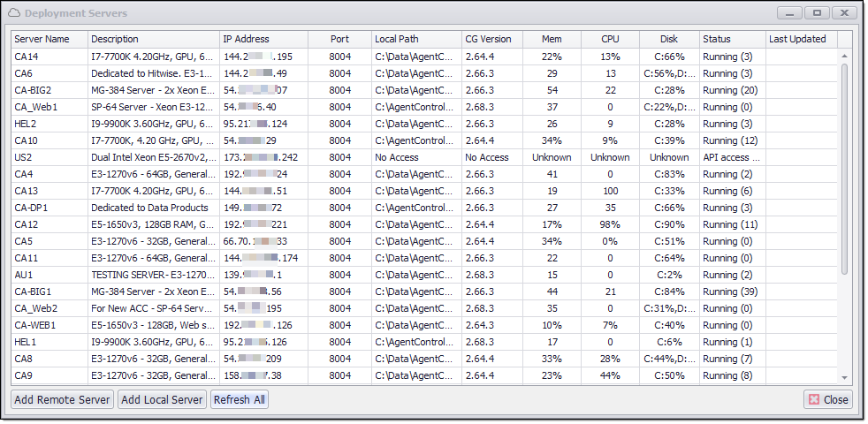The image size is (868, 424).
Task: Click Running (39) status for CA-BIG1
Action: [x=731, y=291]
